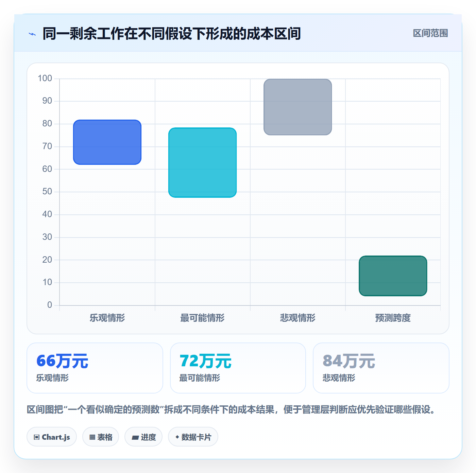Select the 区间范围 label in the header

[x=430, y=33]
